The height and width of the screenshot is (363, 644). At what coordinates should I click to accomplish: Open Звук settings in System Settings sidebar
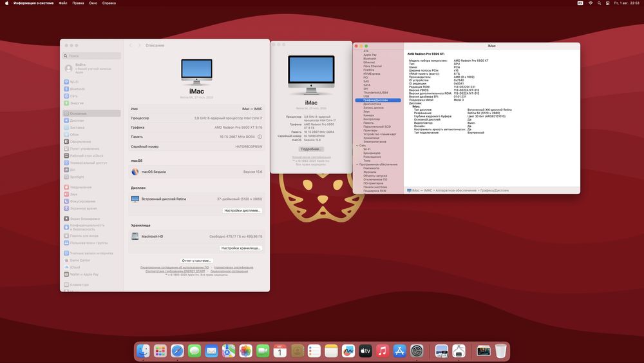point(73,194)
